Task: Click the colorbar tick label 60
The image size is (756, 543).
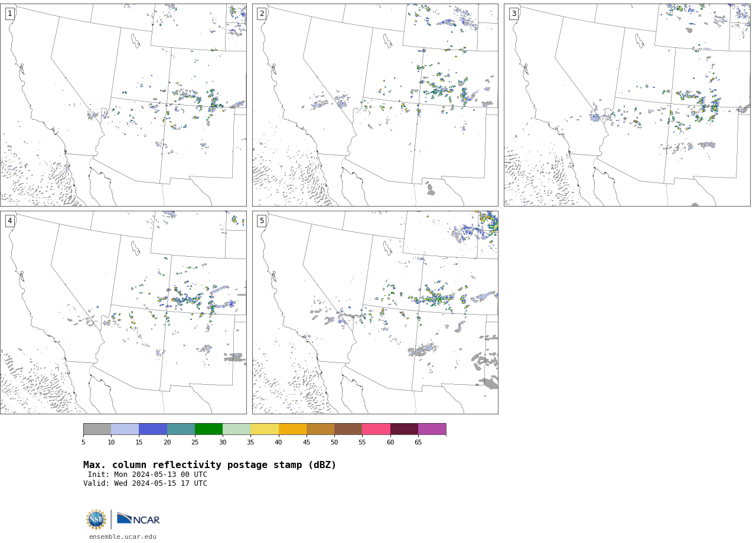Action: tap(390, 443)
